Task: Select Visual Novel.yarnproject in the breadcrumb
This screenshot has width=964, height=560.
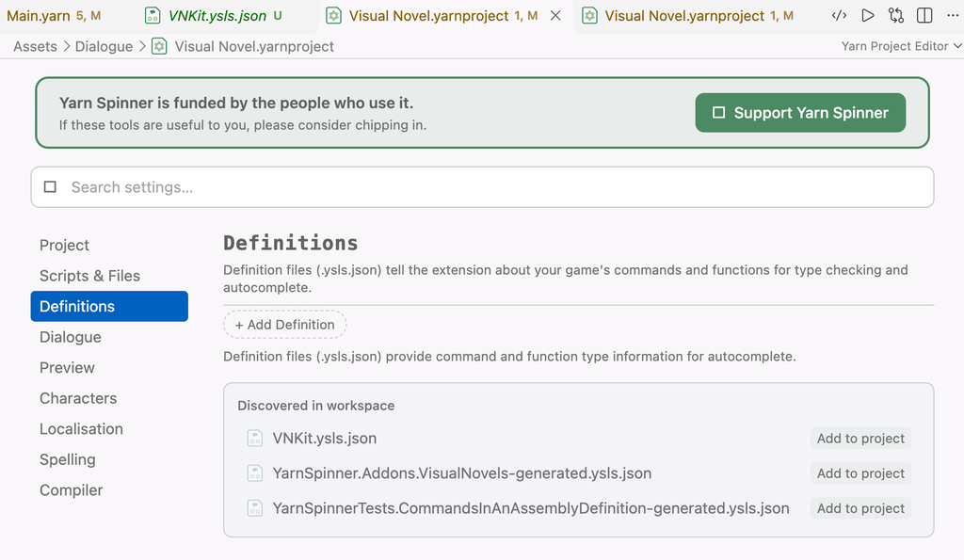Action: (x=254, y=46)
